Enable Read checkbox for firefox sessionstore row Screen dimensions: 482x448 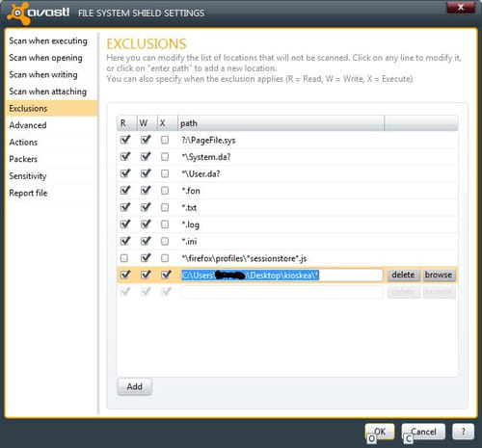point(124,258)
